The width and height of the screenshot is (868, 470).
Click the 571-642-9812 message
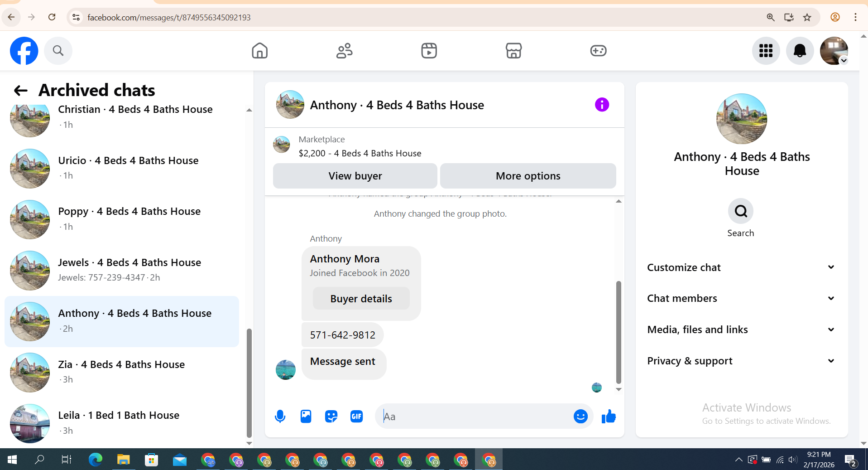343,335
